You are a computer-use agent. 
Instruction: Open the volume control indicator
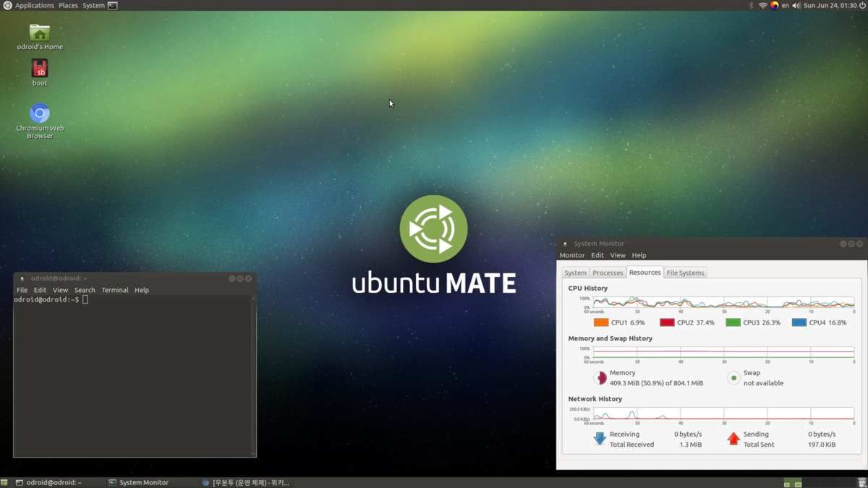[x=796, y=5]
